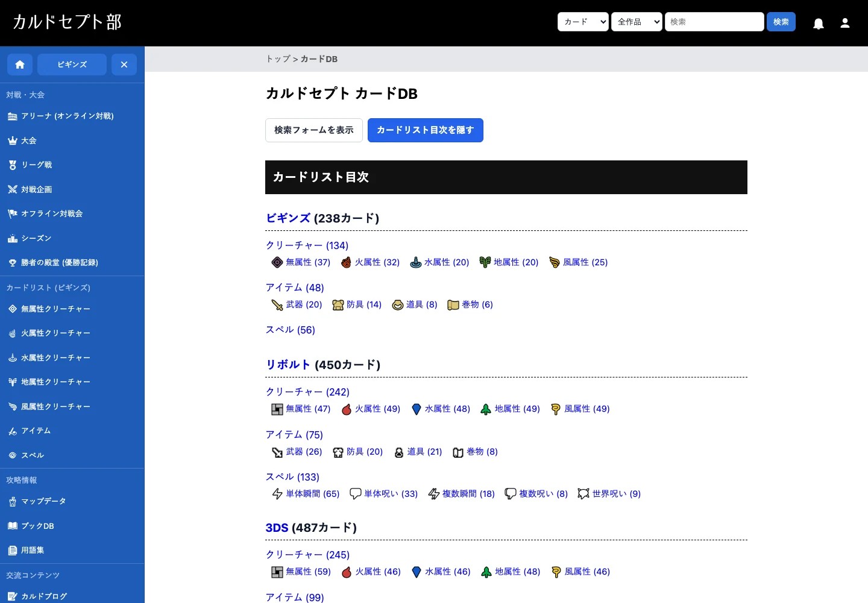Click the pencil icon beside カルドブログ
868x603 pixels.
[x=13, y=596]
